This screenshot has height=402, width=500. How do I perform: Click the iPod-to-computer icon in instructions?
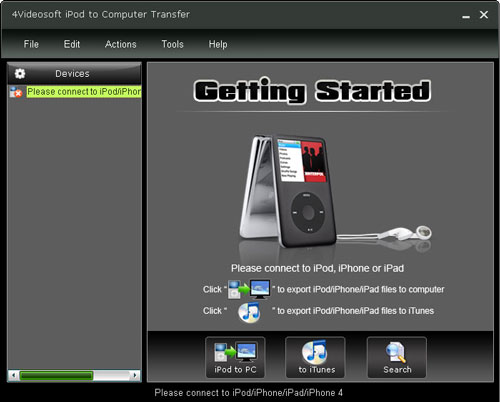249,289
